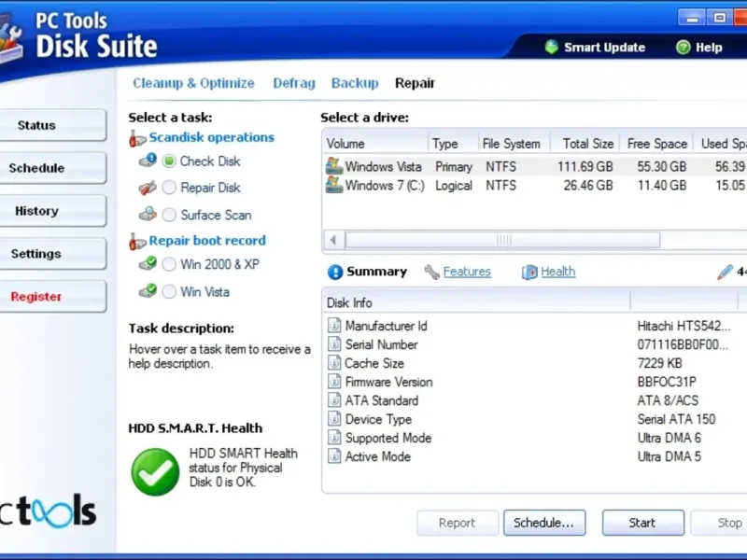Click the Active Mode row icon

(x=334, y=456)
